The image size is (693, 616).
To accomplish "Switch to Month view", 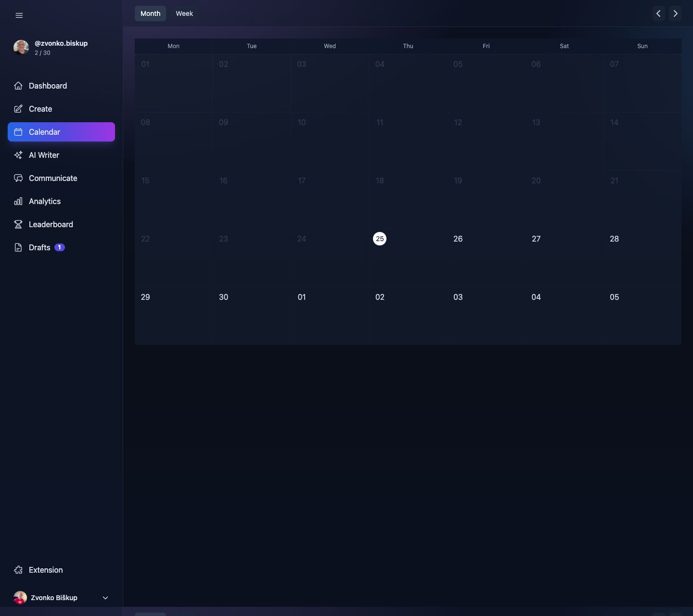I will pos(150,13).
